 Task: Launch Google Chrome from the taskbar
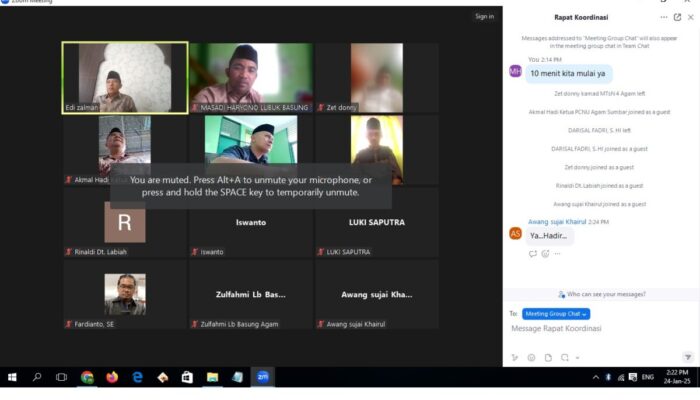click(x=87, y=377)
